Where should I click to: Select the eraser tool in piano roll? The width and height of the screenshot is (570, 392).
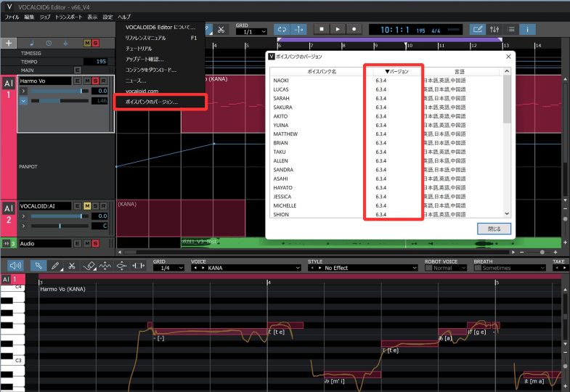click(90, 266)
